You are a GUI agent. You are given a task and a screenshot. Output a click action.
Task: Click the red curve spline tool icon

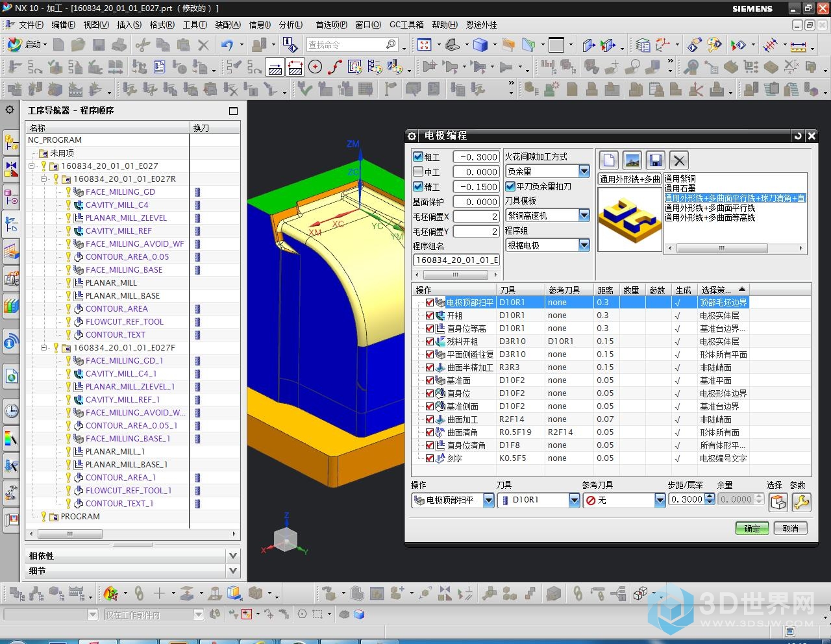[x=335, y=67]
